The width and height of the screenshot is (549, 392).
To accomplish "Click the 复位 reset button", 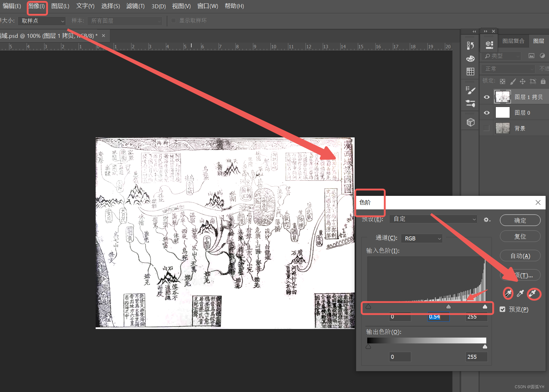I will click(520, 236).
